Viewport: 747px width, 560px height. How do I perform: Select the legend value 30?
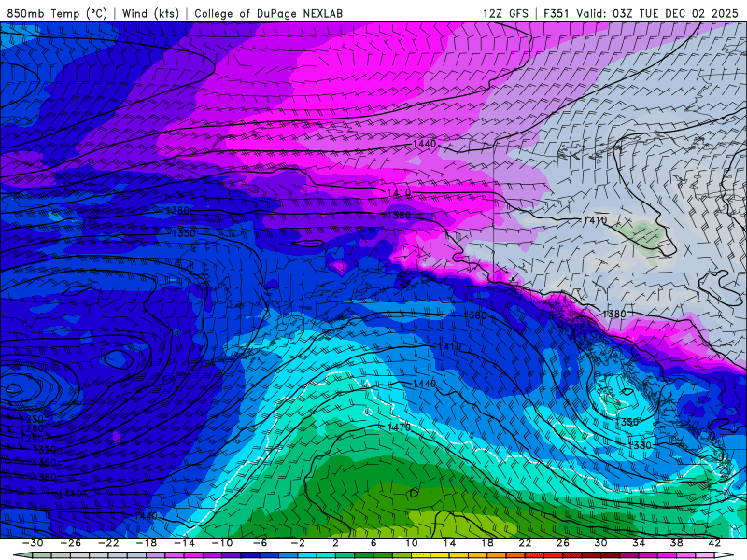click(x=600, y=543)
